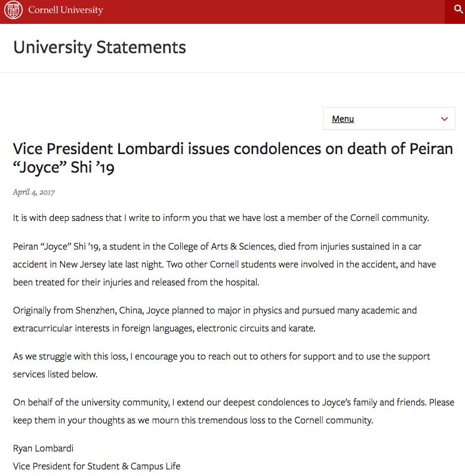Screen dimensions: 465x476
Task: Click the empty middle of the red header bar
Action: tap(273, 11)
